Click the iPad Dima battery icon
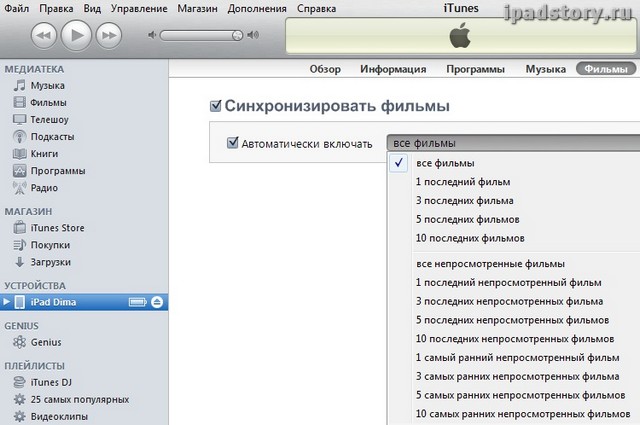The image size is (640, 425). 138,302
